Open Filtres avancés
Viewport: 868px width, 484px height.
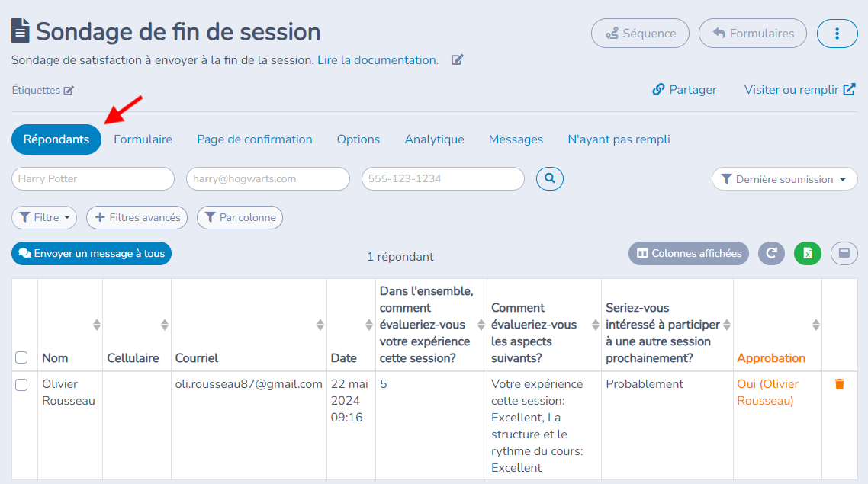[x=137, y=217]
